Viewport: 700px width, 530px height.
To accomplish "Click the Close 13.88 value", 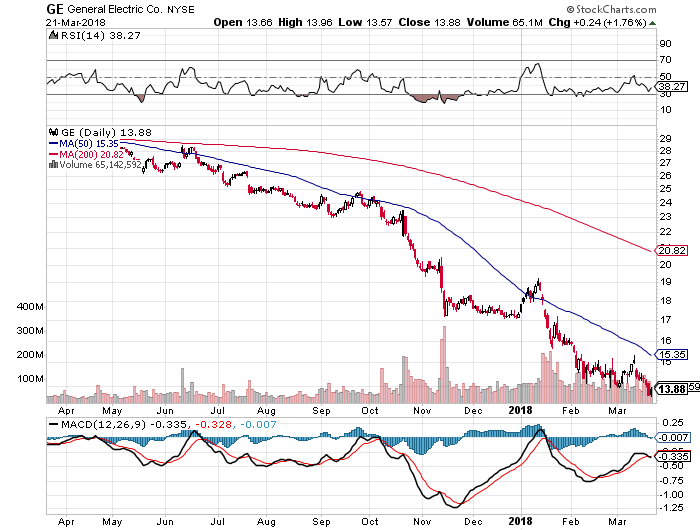I will point(429,22).
